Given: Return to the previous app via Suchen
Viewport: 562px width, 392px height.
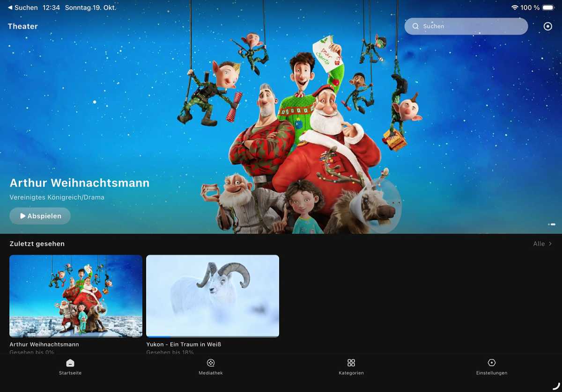Looking at the screenshot, I should coord(23,8).
